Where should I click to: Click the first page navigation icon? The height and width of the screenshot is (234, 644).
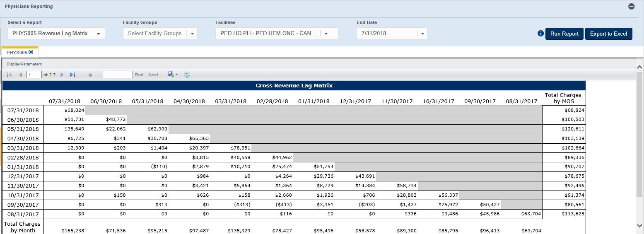click(x=10, y=75)
